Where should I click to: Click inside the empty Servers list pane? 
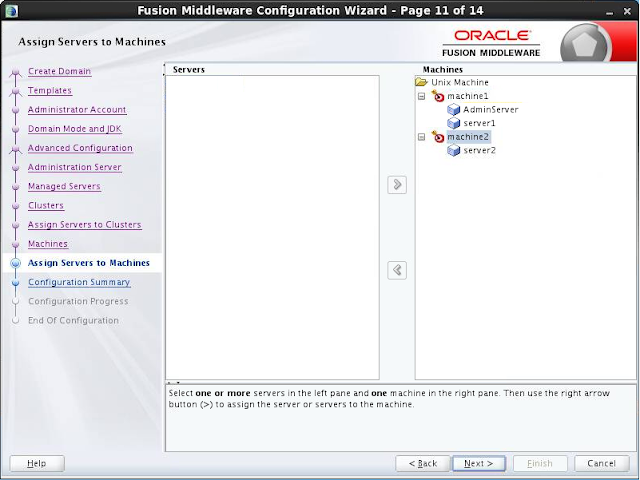click(x=272, y=227)
